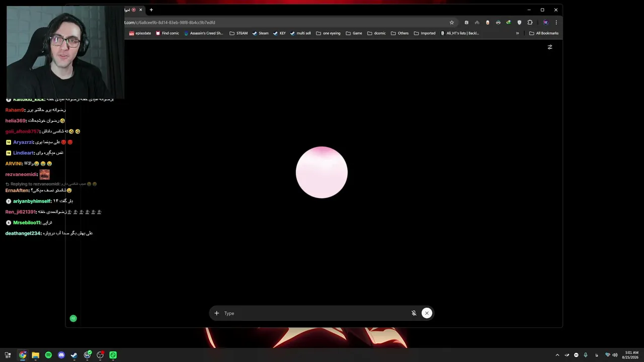The height and width of the screenshot is (362, 644).
Task: Expand the dcomic bookmark folder
Action: (x=376, y=33)
